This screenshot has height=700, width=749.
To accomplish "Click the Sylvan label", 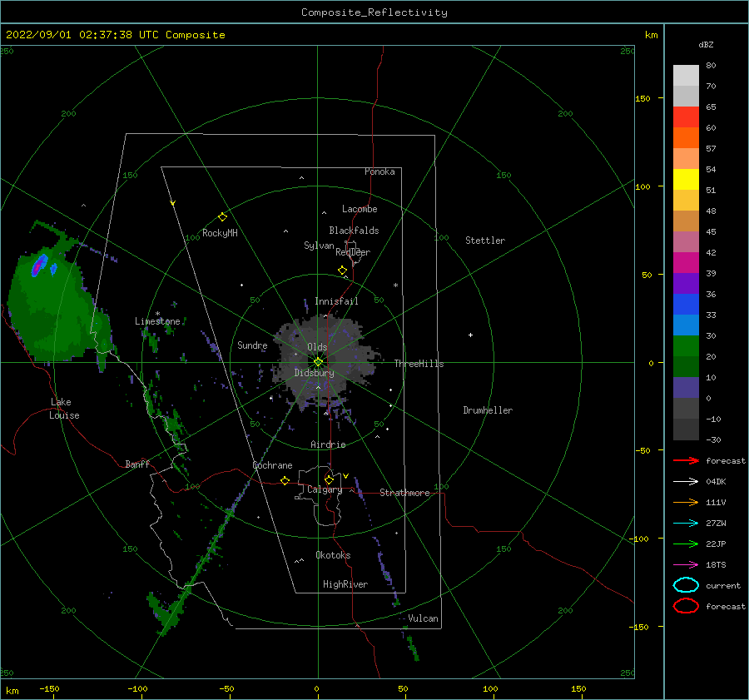I will (319, 246).
